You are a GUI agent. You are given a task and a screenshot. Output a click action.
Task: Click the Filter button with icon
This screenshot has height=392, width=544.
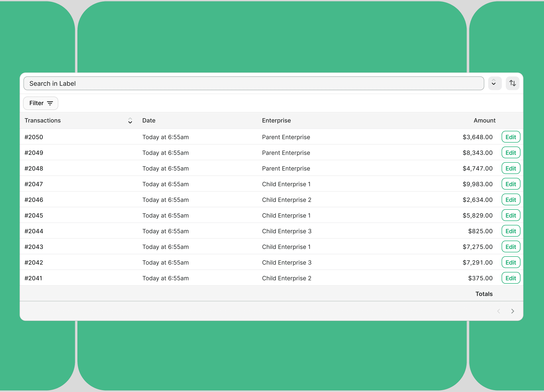click(41, 103)
